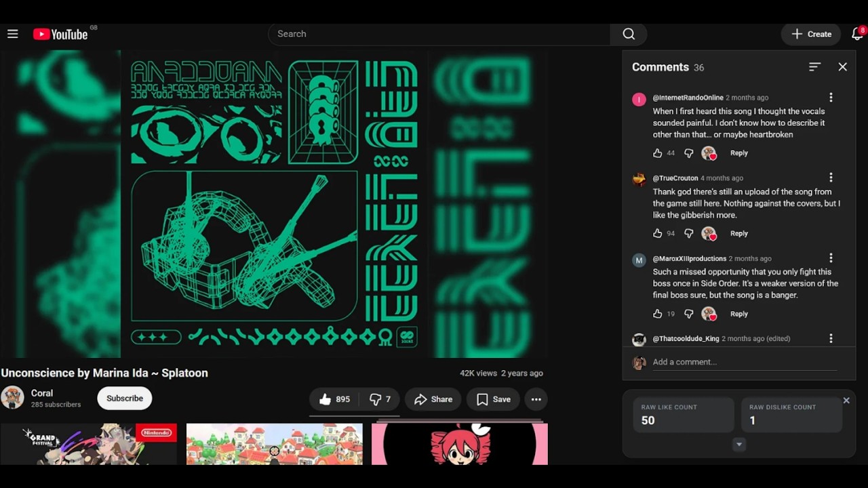The height and width of the screenshot is (488, 868).
Task: Open the Grand Festival Nintendo video thumbnail
Action: coord(89,444)
